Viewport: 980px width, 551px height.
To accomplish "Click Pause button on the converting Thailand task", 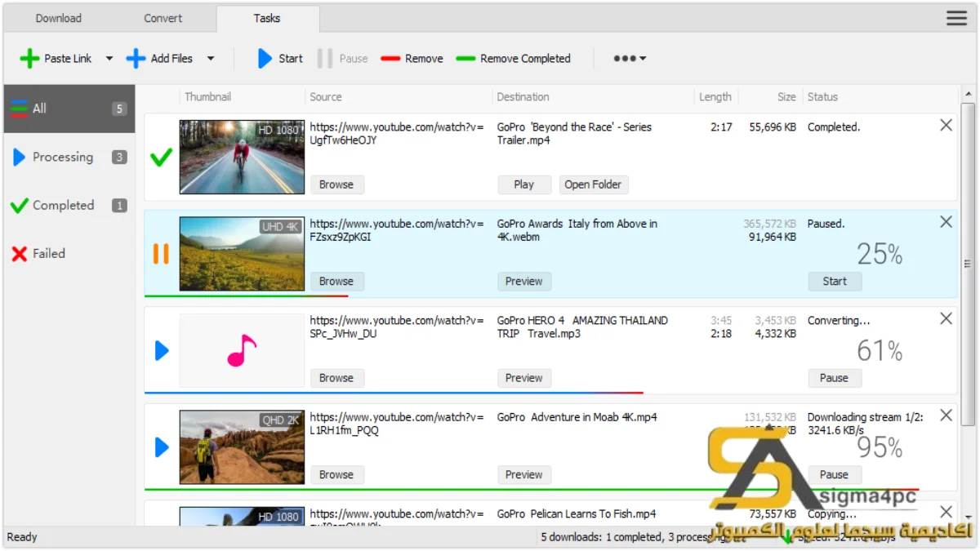I will click(x=835, y=378).
